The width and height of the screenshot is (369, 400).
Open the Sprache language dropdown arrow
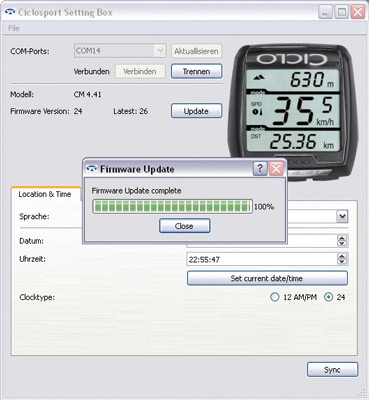pos(342,216)
